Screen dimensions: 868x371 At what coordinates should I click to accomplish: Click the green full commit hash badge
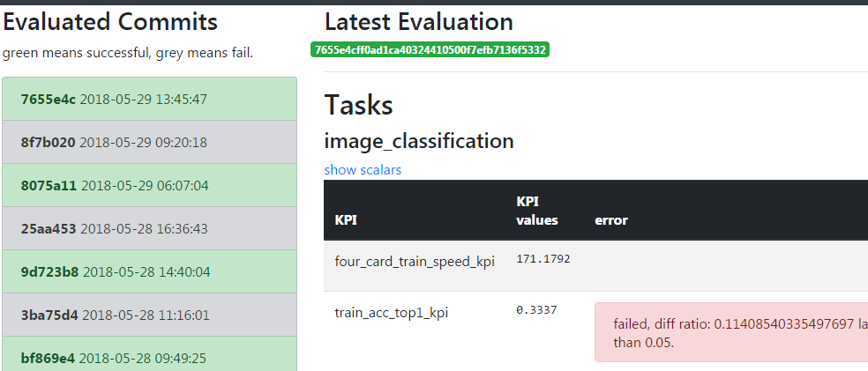pyautogui.click(x=430, y=50)
